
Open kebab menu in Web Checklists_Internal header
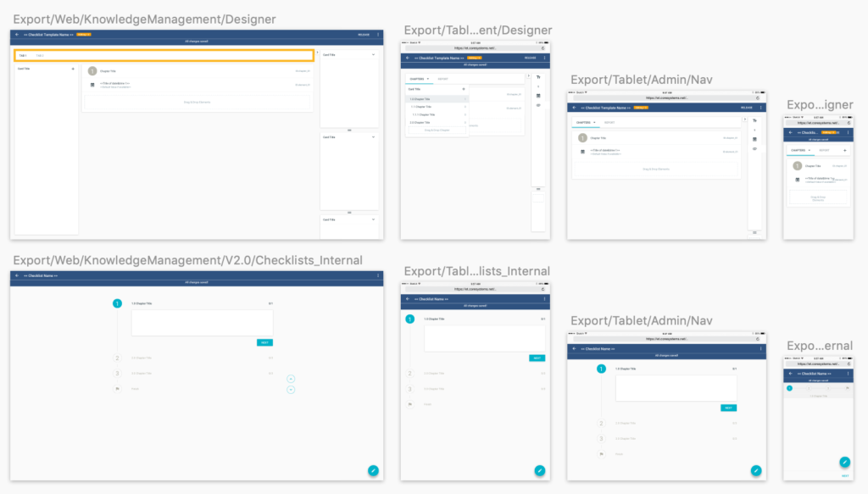click(378, 275)
